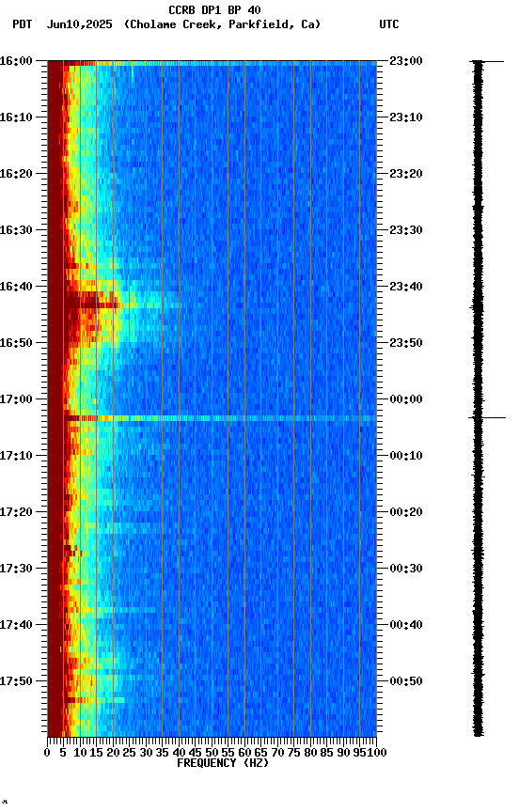Viewport: 519px width, 812px height.
Task: Click the 16:20 PDT time label
Action: tap(16, 174)
